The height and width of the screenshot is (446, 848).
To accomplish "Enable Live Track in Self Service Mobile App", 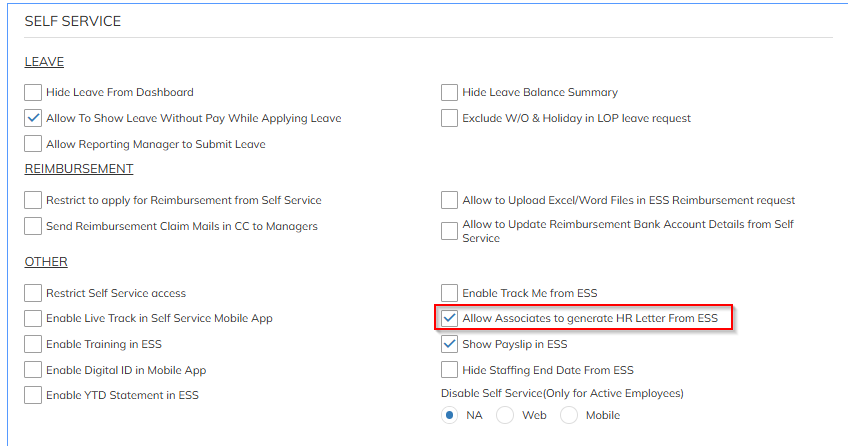I will tap(33, 318).
